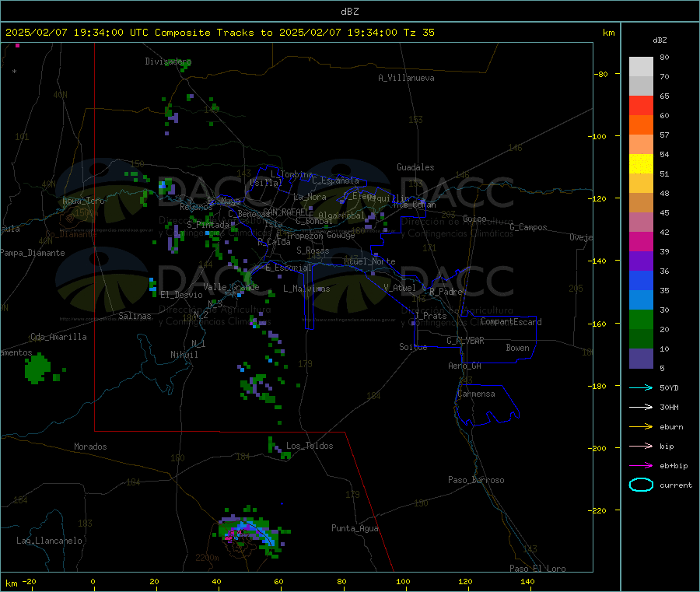Click the SAN_RAFAEL city label

(x=288, y=212)
